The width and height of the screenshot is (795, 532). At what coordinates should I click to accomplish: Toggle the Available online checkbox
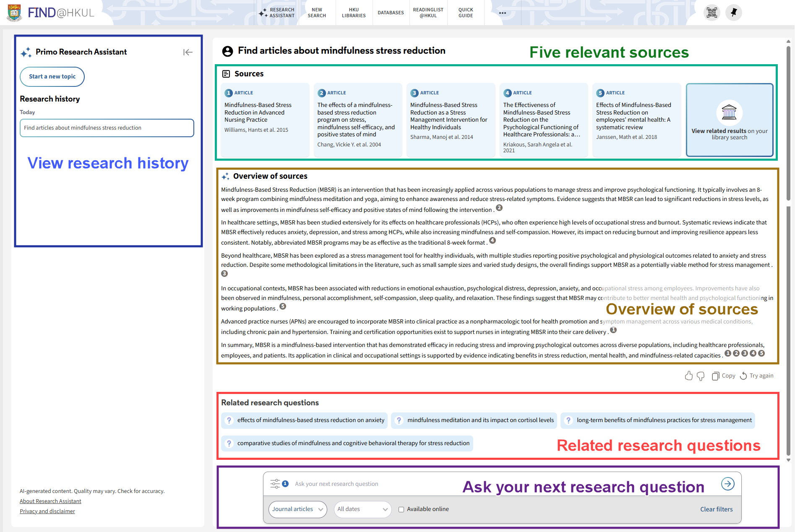point(401,509)
